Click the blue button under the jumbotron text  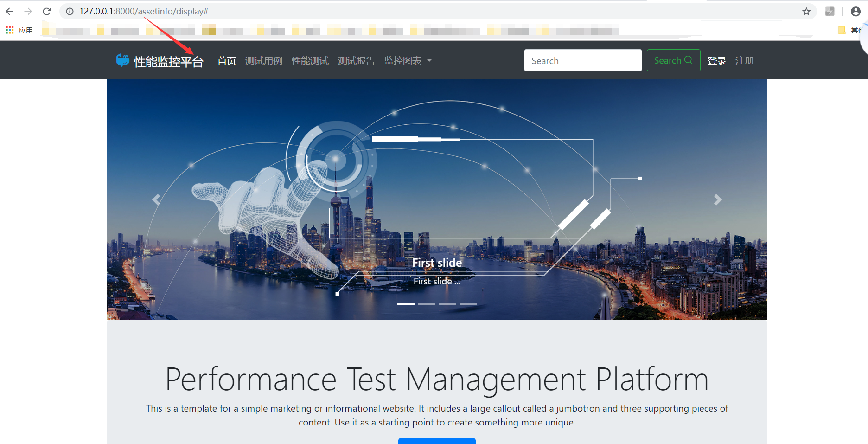click(437, 441)
